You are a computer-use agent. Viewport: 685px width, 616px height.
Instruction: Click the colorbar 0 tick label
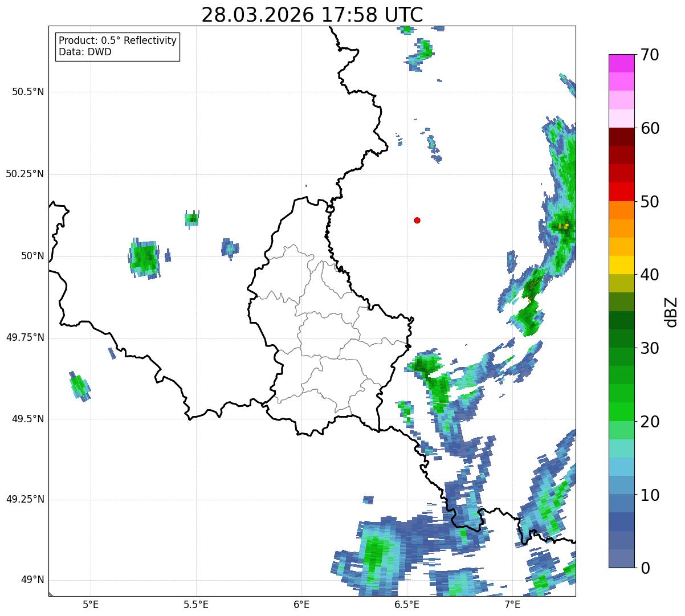click(x=645, y=568)
